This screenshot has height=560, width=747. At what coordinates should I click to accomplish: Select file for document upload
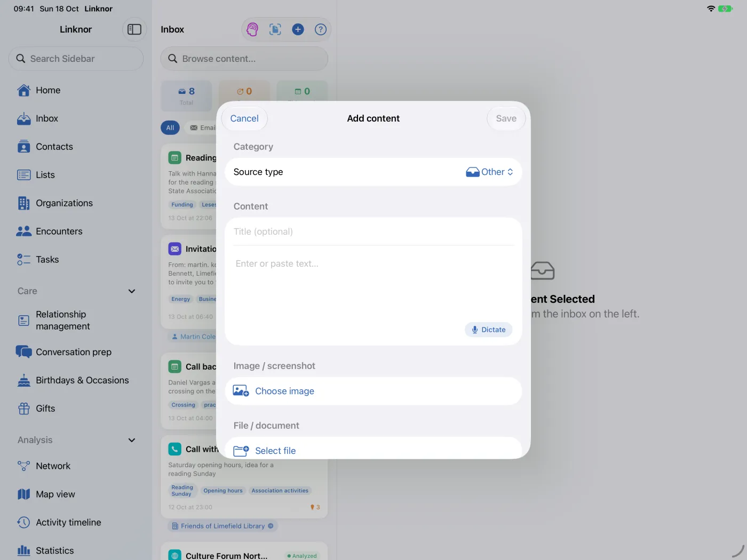click(x=373, y=448)
